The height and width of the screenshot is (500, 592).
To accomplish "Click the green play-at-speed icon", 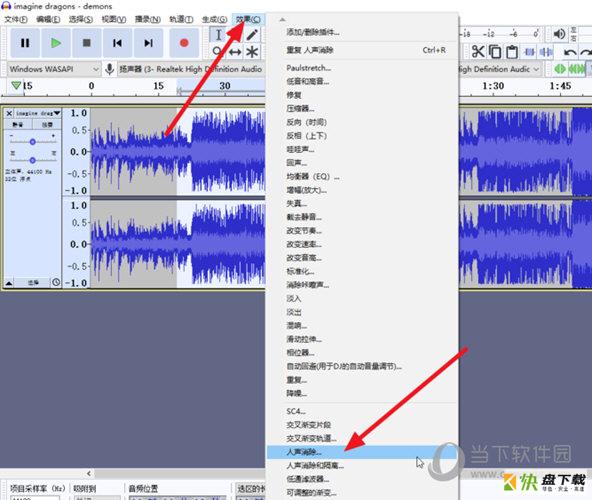I will (559, 69).
